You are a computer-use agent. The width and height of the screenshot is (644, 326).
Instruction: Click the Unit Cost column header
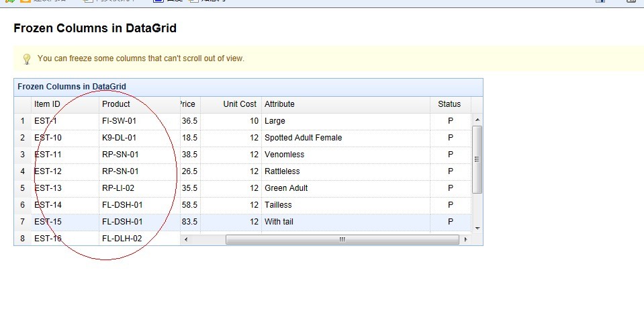[240, 104]
